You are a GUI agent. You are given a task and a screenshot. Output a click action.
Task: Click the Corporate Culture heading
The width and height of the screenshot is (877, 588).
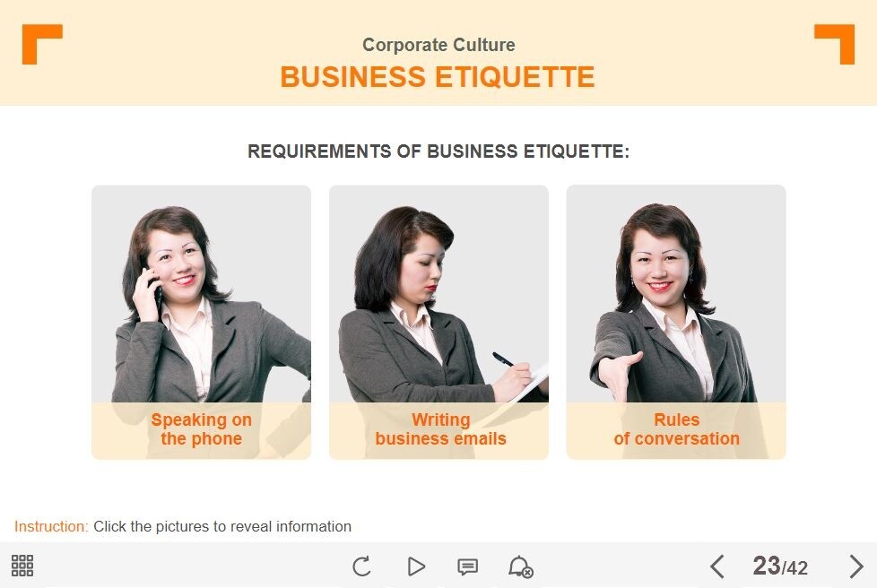tap(438, 45)
